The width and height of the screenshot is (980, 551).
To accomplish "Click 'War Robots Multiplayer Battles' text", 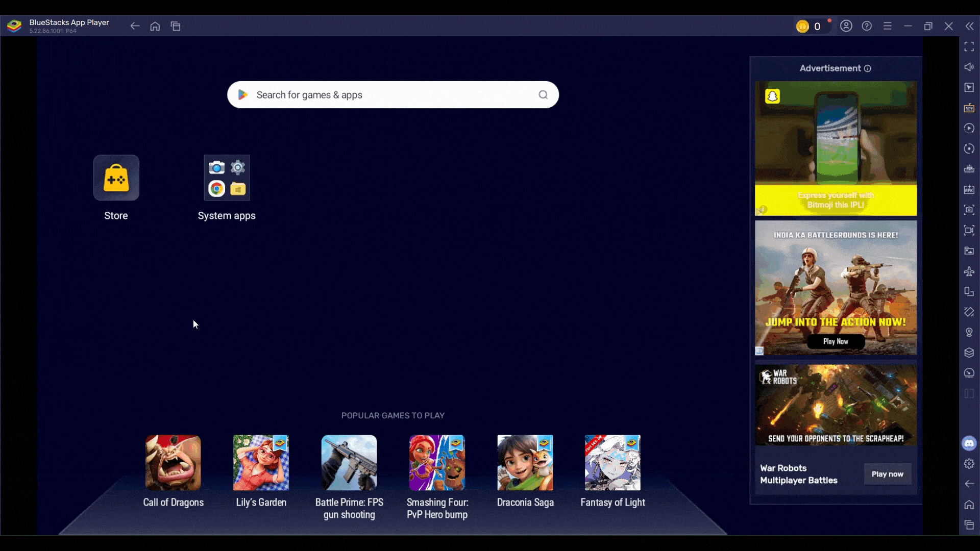I will (799, 474).
